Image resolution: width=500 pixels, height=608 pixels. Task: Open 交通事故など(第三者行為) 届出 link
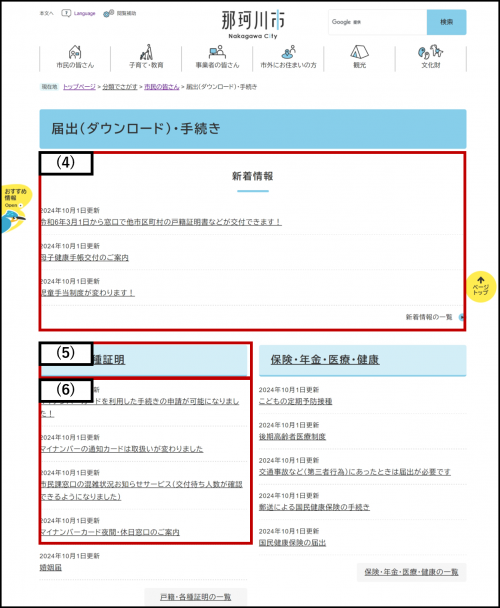355,472
